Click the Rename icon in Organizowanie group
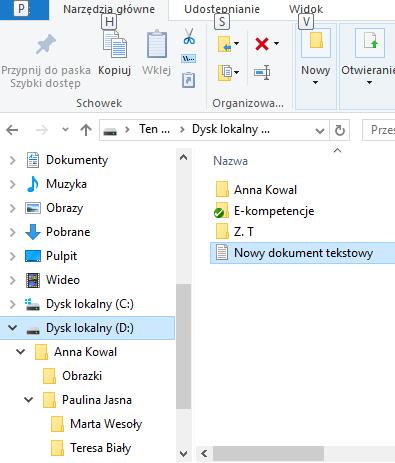 [262, 72]
